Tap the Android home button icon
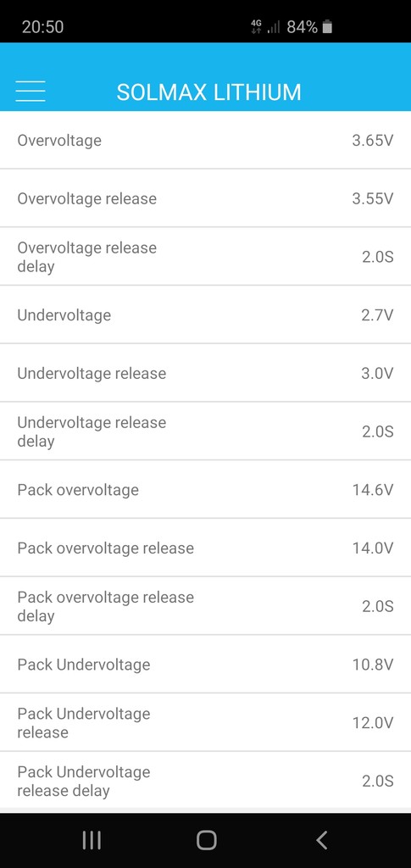411x868 pixels. (206, 840)
